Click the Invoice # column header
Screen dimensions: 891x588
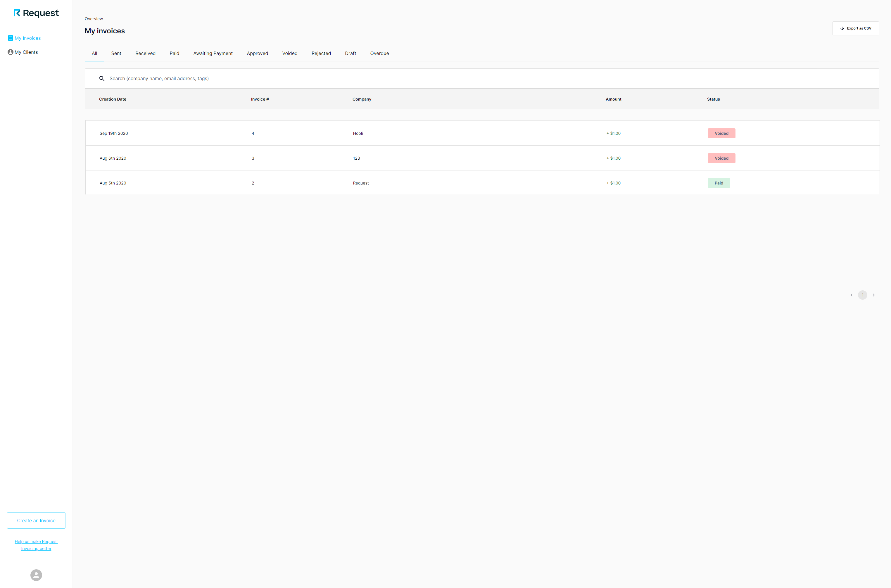(x=260, y=99)
